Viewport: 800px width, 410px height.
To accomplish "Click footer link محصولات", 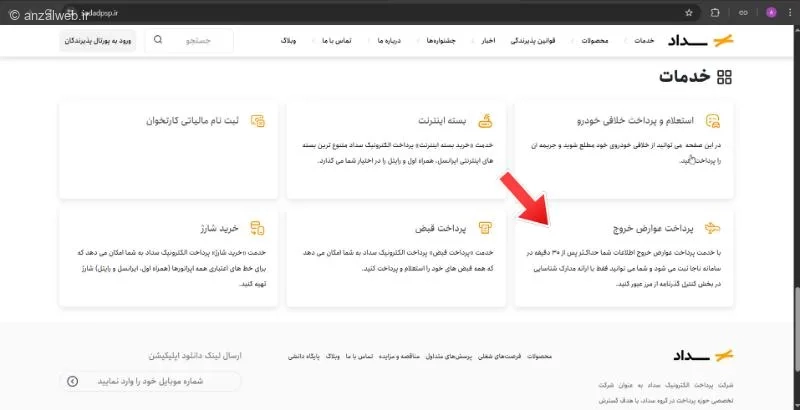I will pyautogui.click(x=539, y=356).
